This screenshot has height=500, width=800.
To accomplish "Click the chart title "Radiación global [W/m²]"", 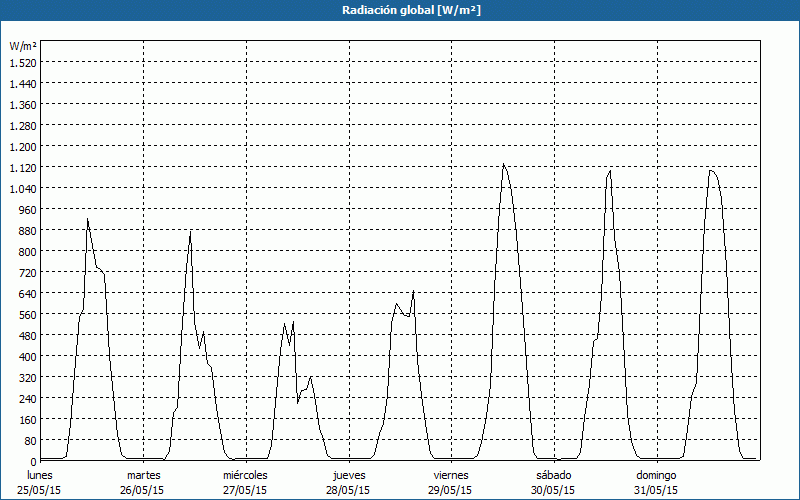I will (400, 10).
